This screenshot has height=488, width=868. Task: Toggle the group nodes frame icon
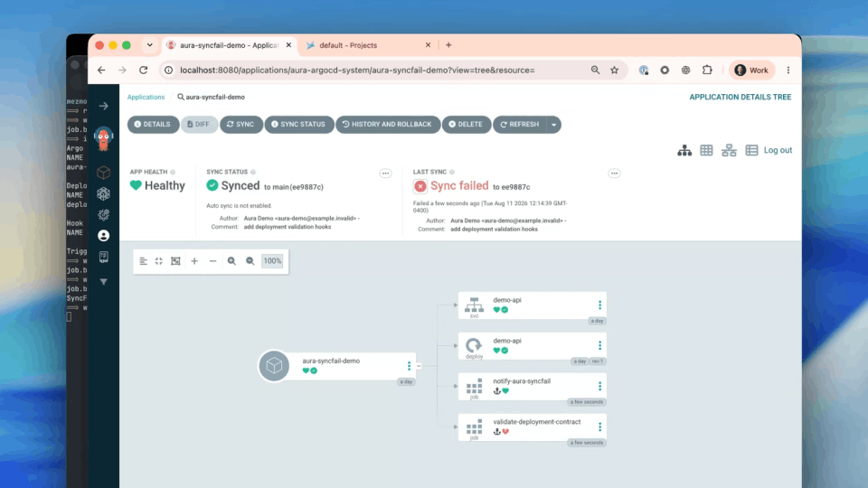coord(175,261)
